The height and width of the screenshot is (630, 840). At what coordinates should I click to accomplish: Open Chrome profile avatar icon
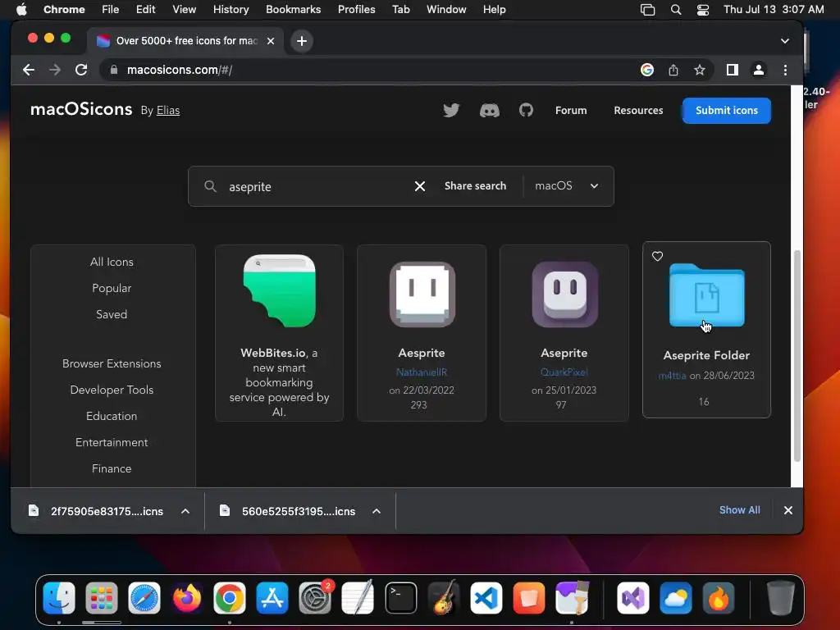click(x=759, y=70)
